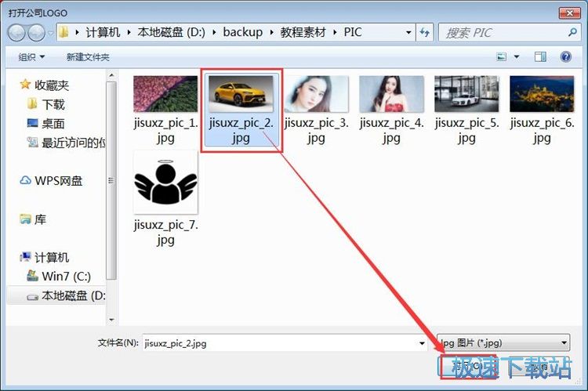Click the refresh button beside address bar
Viewport: 588px width, 391px height.
click(x=424, y=33)
